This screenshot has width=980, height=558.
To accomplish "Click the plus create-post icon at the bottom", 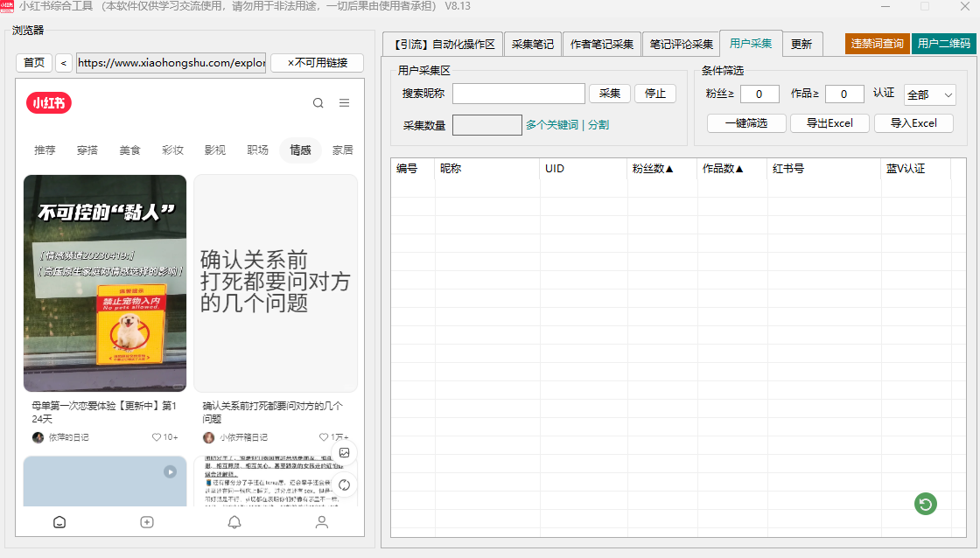I will pos(146,521).
